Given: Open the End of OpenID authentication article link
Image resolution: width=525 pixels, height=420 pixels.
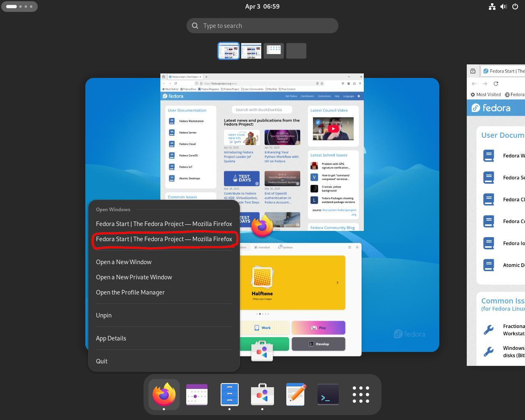Looking at the screenshot, I should [x=278, y=198].
